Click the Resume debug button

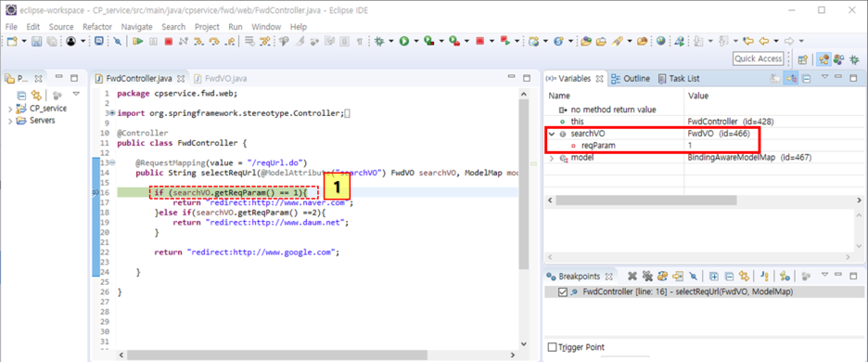click(x=137, y=41)
